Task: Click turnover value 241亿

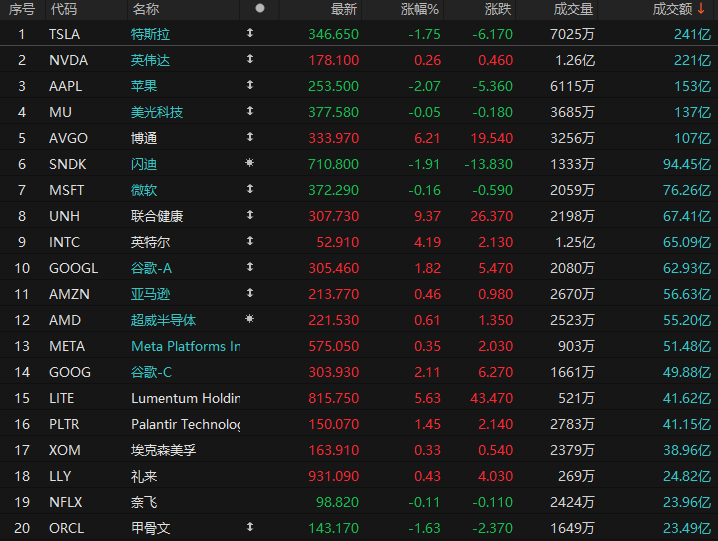Action: (692, 34)
